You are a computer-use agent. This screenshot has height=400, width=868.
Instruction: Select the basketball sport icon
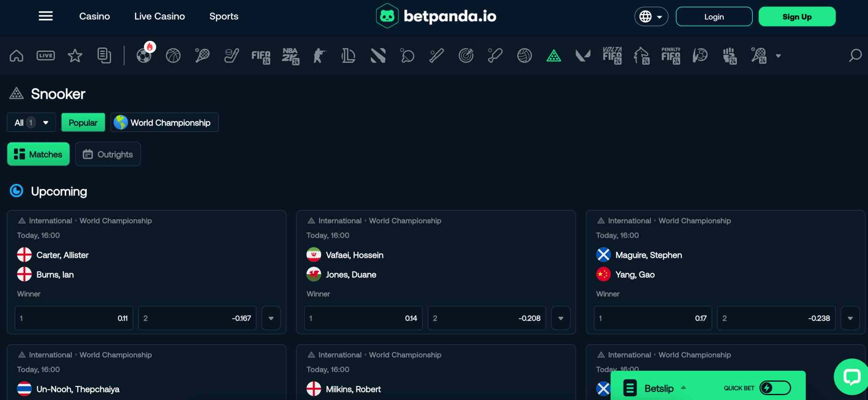coord(173,56)
